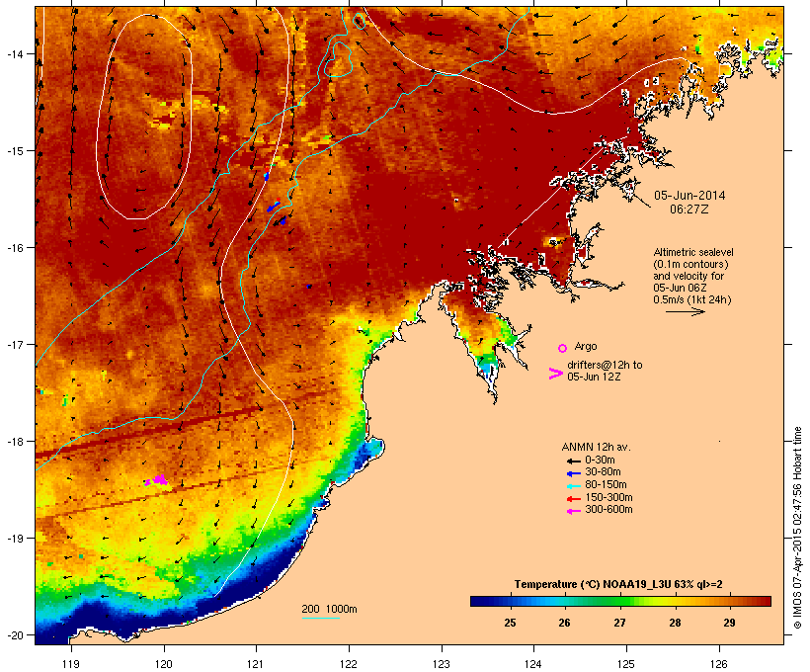Click the cyan 80-150m legend arrow
This screenshot has height=672, width=810.
(x=573, y=486)
